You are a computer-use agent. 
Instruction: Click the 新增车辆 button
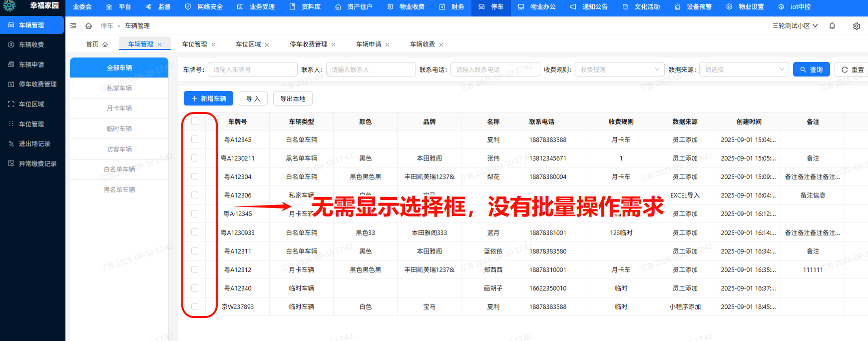(x=209, y=98)
